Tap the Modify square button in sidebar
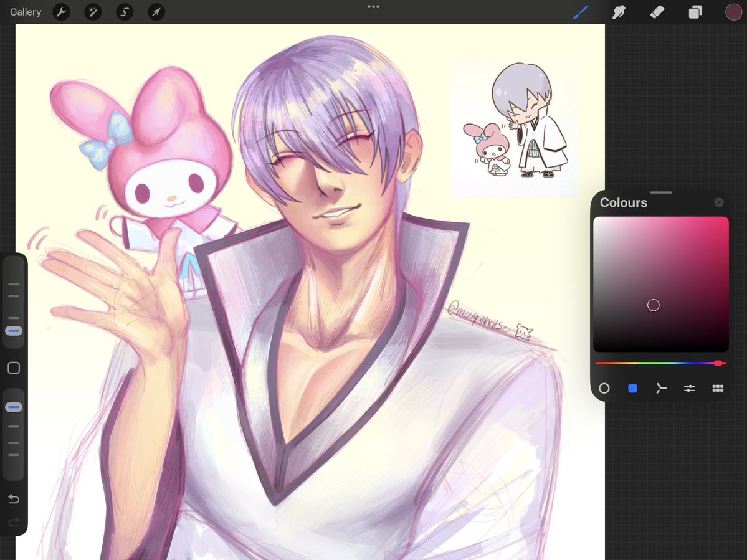This screenshot has width=747, height=560. point(14,368)
